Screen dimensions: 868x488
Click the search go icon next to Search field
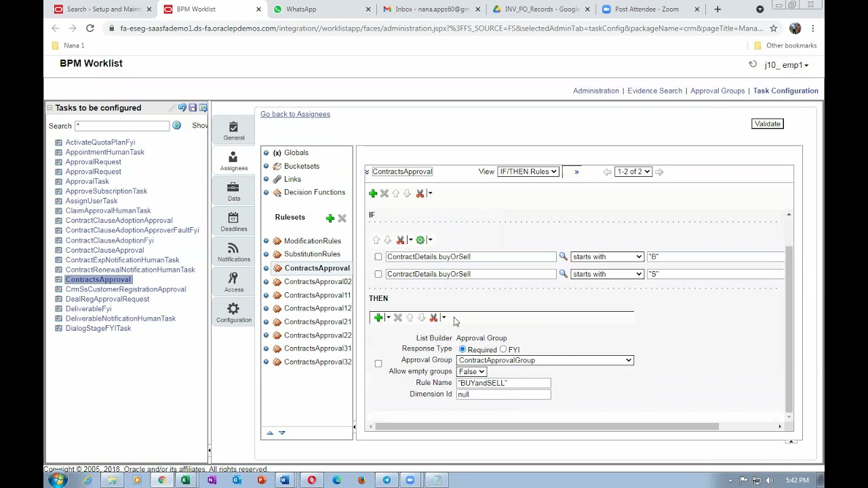coord(176,125)
